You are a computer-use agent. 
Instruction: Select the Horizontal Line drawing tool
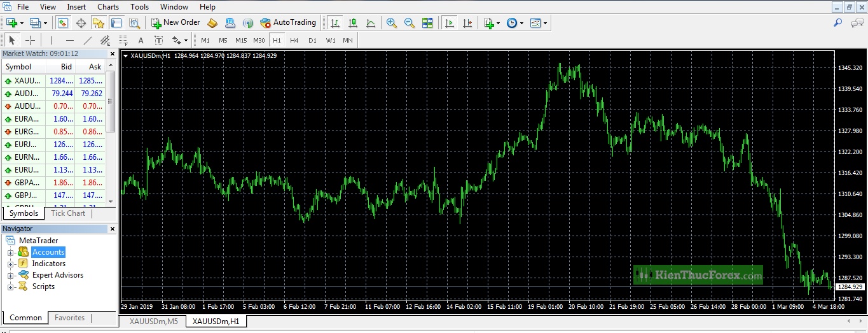pyautogui.click(x=70, y=40)
